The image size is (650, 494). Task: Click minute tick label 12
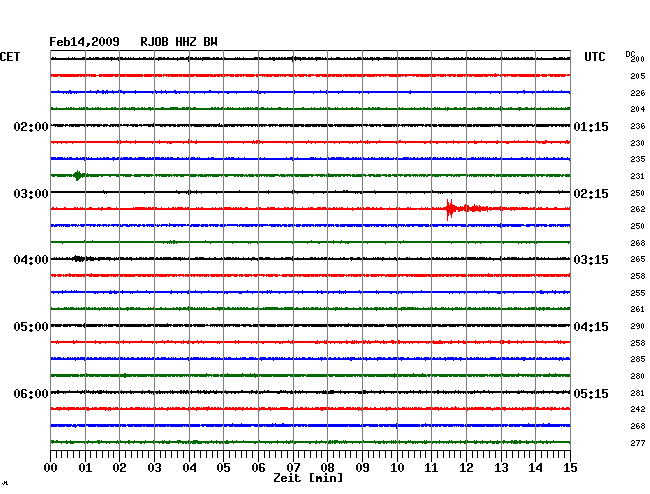point(466,468)
